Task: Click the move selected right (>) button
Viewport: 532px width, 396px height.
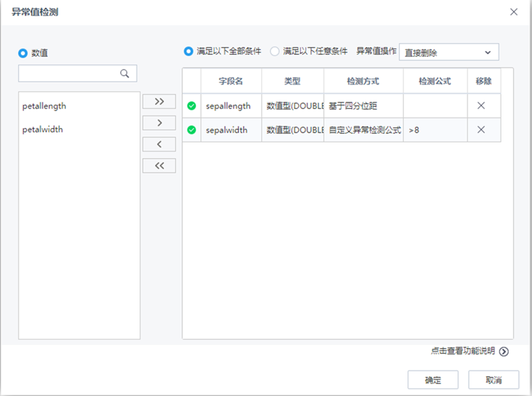Action: click(159, 123)
